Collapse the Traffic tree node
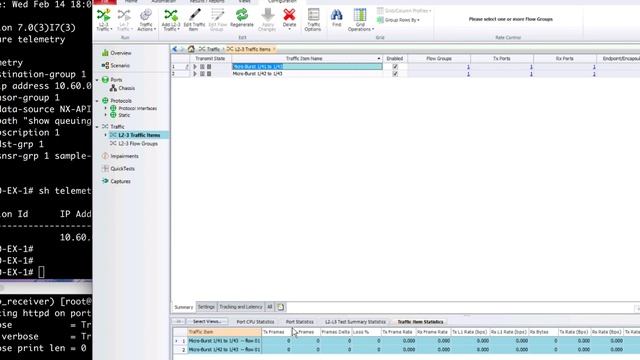Image resolution: width=640 pixels, height=360 pixels. point(97,127)
